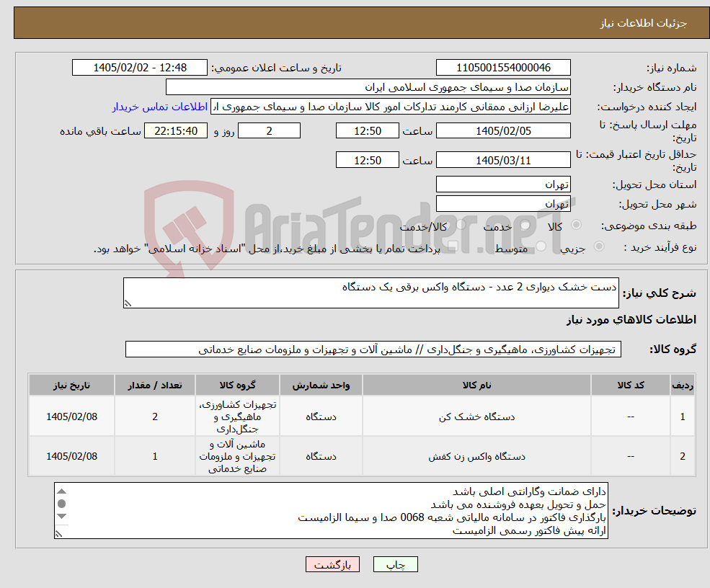Screen dimensions: 710x588
Task: Click تعداد / مقدار column header
Action: coord(155,386)
